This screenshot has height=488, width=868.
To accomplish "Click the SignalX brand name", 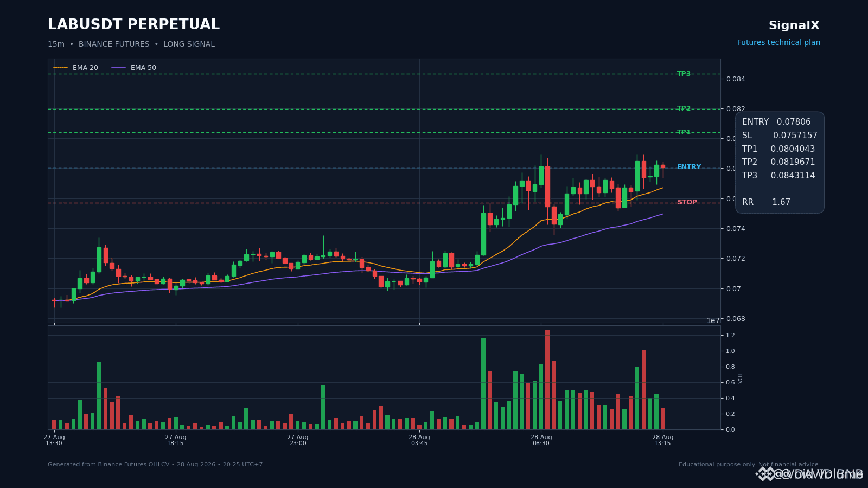I will tap(794, 25).
